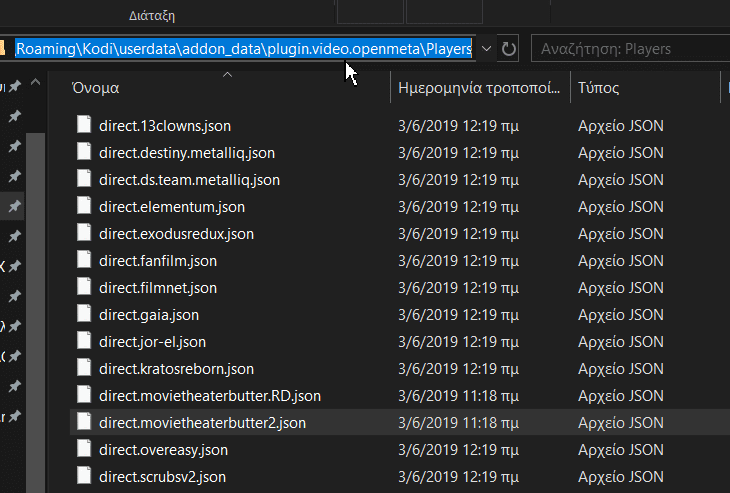This screenshot has width=730, height=493.
Task: Collapse the navigation pane with the up chevron
Action: 35,83
